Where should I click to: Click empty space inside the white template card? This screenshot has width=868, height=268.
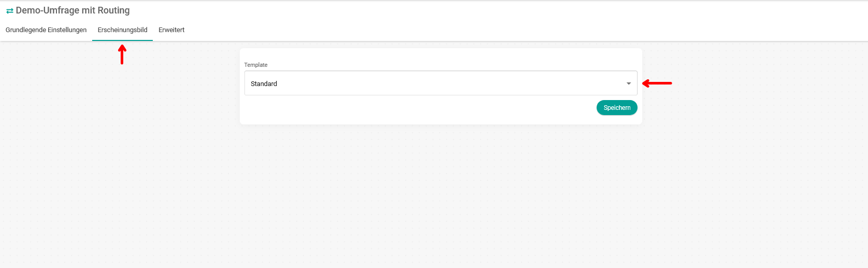tap(440, 57)
